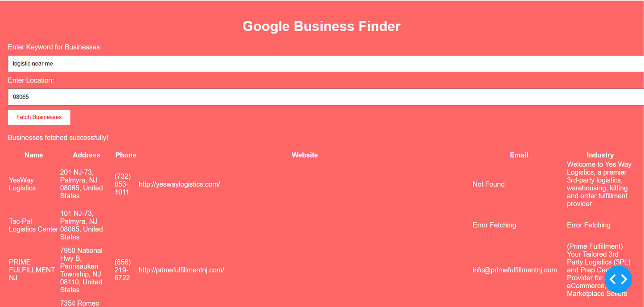Viewport: 644px width, 307px height.
Task: Focus the location field showing 08065
Action: point(325,97)
